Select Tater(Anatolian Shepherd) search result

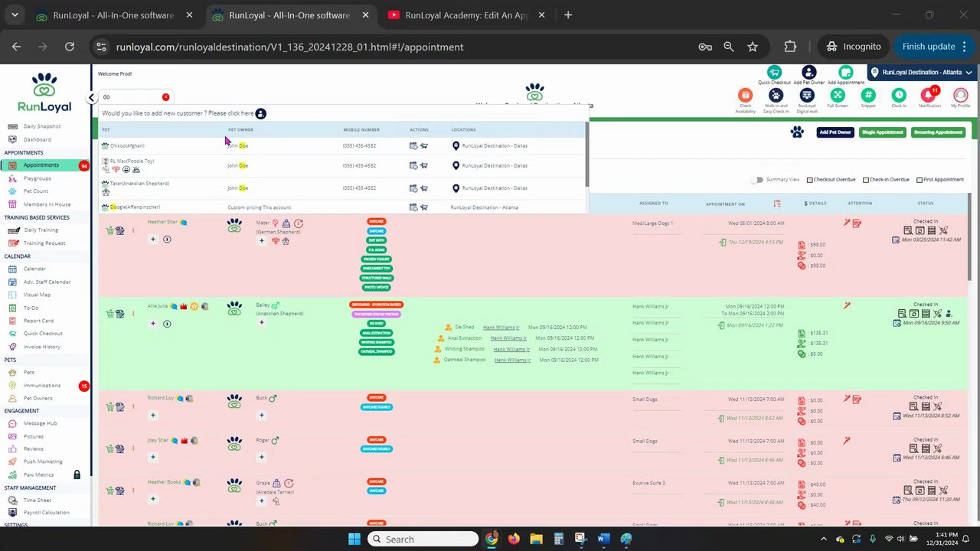click(139, 184)
